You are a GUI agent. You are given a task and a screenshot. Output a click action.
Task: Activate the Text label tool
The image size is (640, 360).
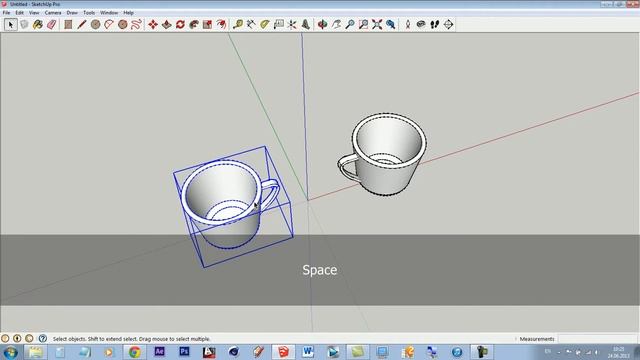(x=279, y=24)
